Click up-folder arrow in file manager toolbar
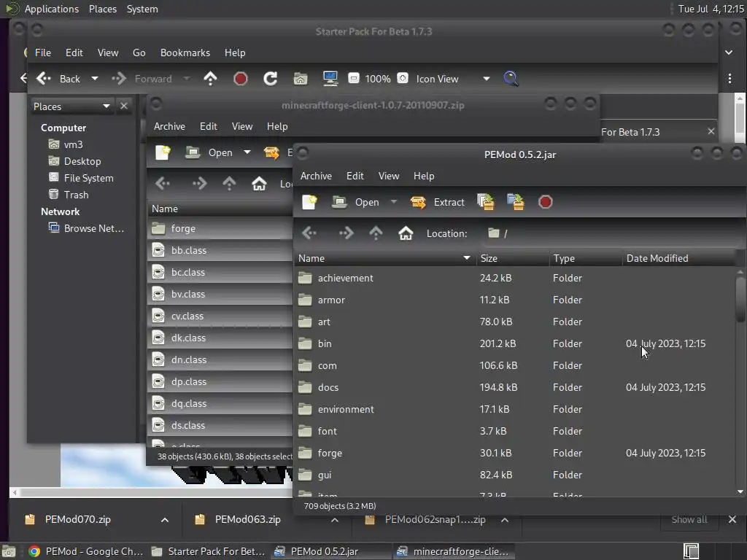This screenshot has height=560, width=747. point(210,79)
